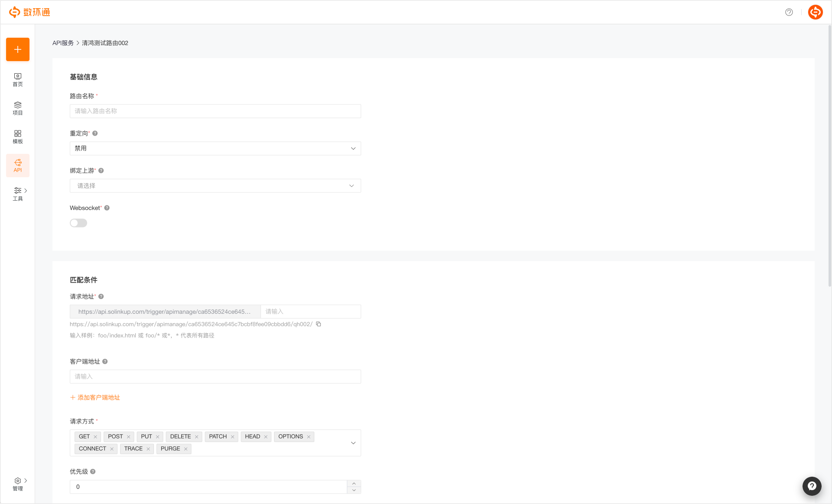Viewport: 832px width, 504px height.
Task: Open the 绑定上游 select dropdown
Action: 215,185
